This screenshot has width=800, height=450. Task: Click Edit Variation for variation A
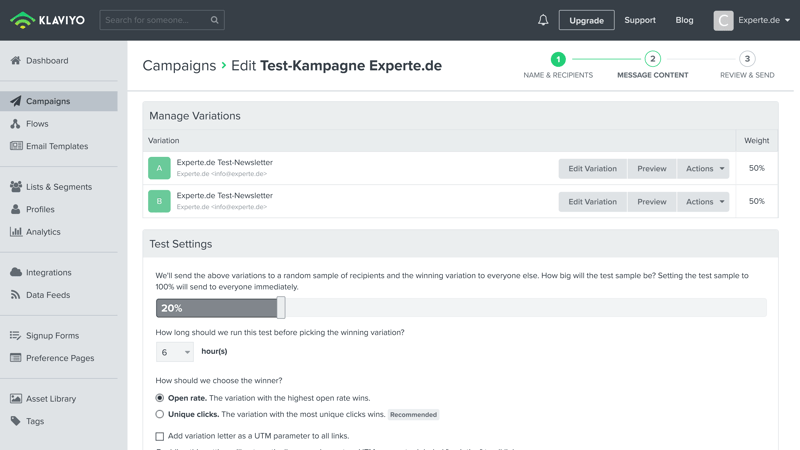[592, 169]
